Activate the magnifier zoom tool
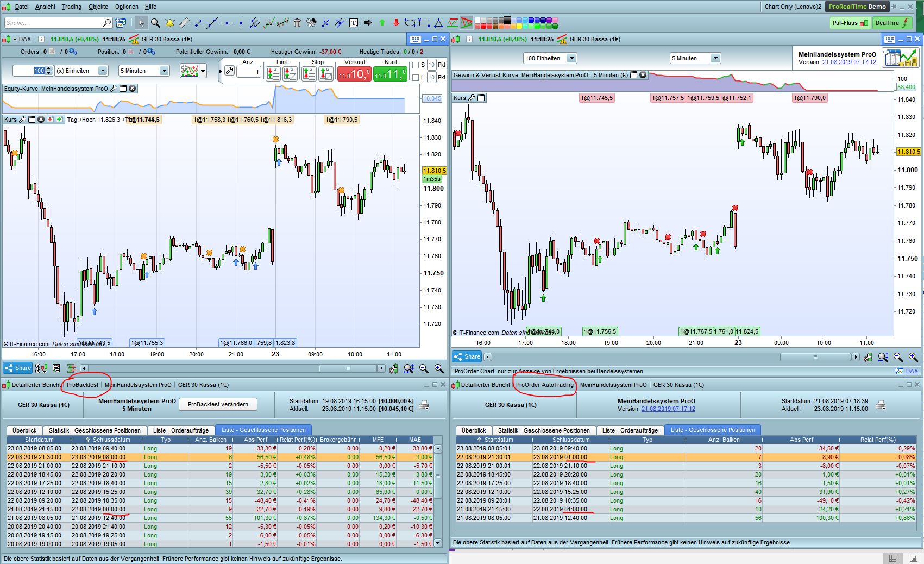Image resolution: width=924 pixels, height=564 pixels. 155,23
